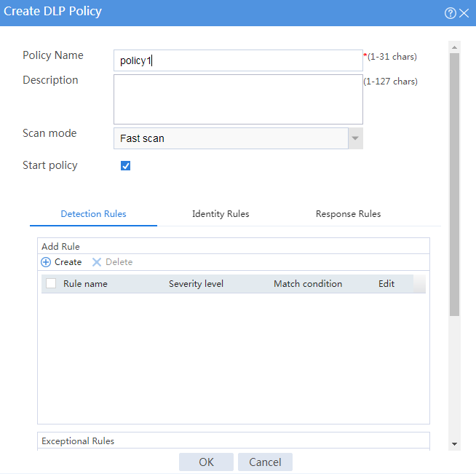Click the Add Rule section title

click(x=60, y=247)
